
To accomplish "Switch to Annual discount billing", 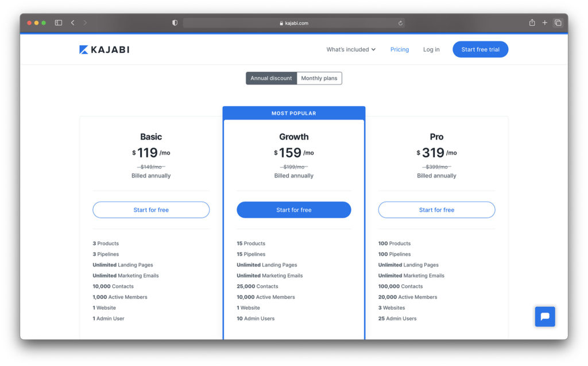I will [271, 78].
